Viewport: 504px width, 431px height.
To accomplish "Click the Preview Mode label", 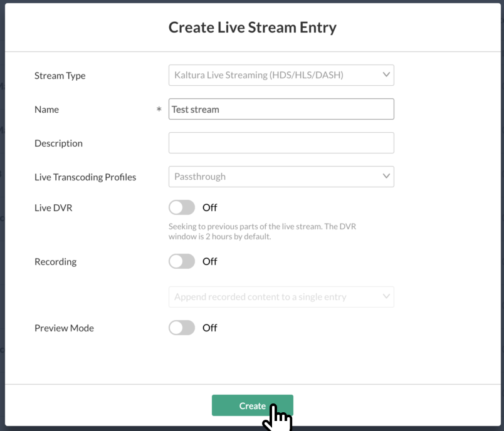I will 64,328.
